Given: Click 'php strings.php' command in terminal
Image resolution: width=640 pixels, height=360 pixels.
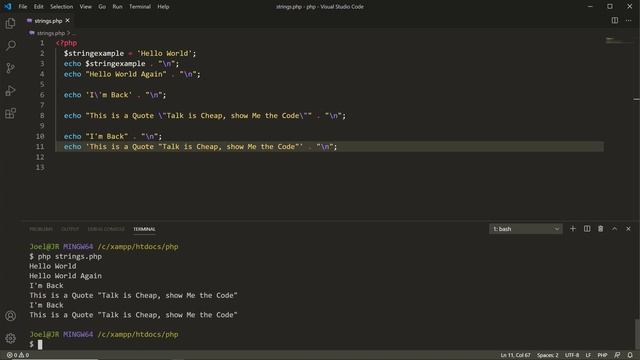Looking at the screenshot, I should pyautogui.click(x=70, y=256).
